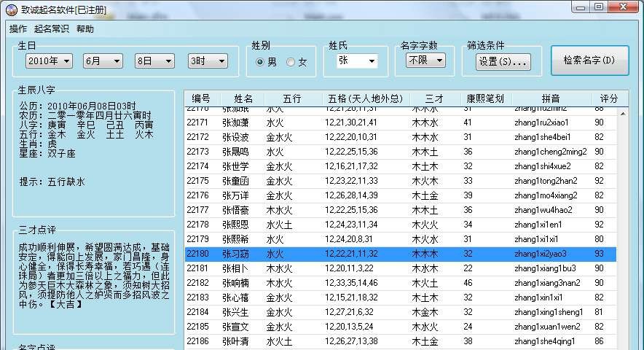The height and width of the screenshot is (350, 644).
Task: Open the 起名常识 menu
Action: (x=52, y=28)
